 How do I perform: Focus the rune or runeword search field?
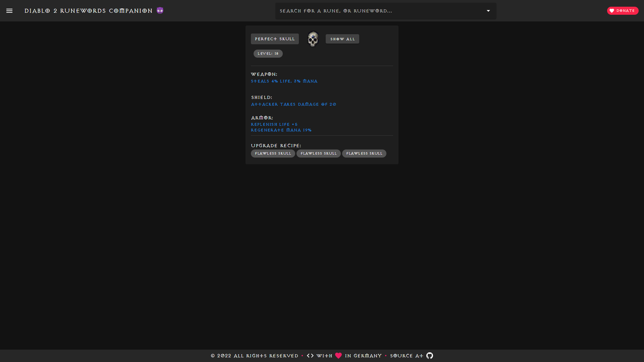386,11
